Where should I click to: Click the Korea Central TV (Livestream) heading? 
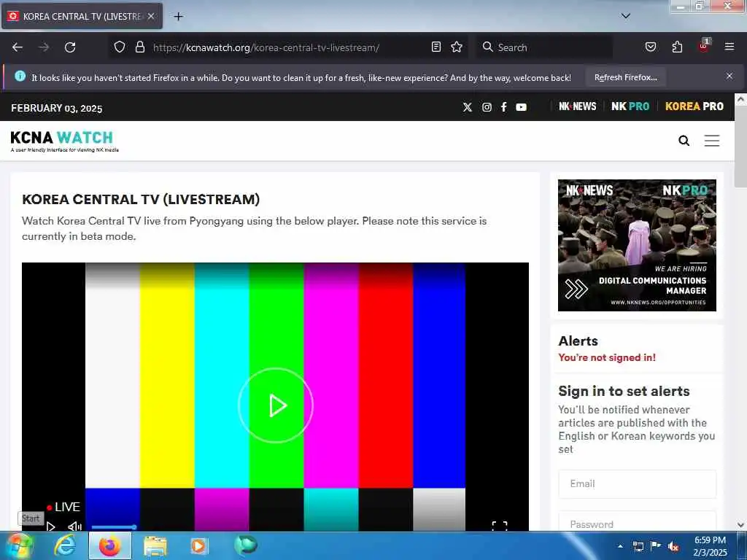pyautogui.click(x=141, y=199)
